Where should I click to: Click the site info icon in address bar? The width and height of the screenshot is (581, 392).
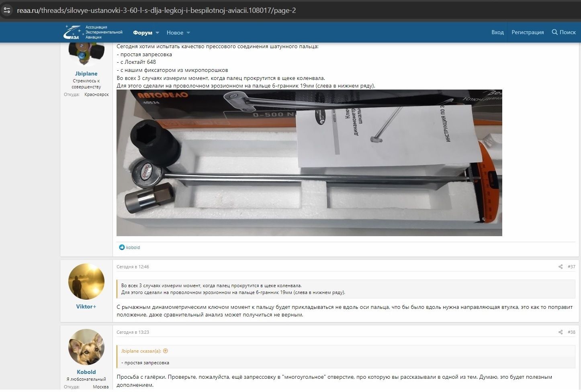pos(7,10)
